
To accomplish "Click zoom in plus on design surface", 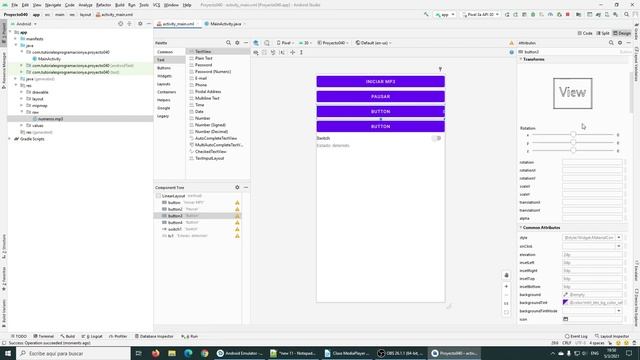I will 506,286.
